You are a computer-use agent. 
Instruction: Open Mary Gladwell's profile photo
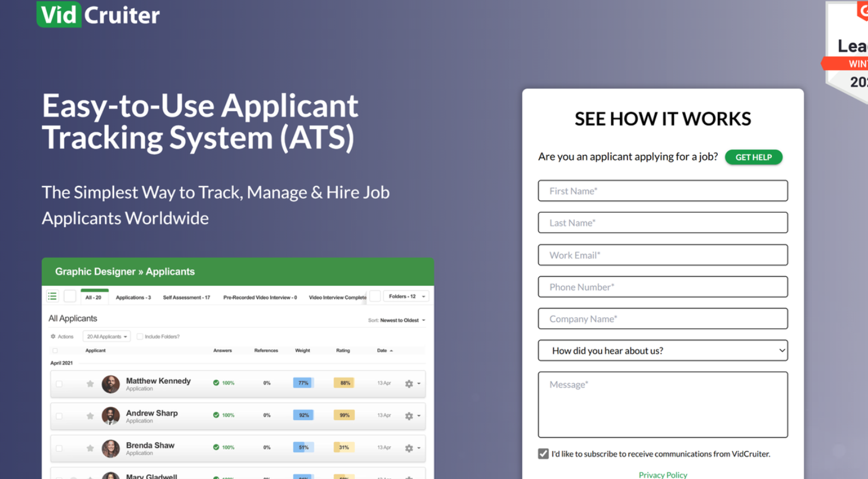(110, 476)
